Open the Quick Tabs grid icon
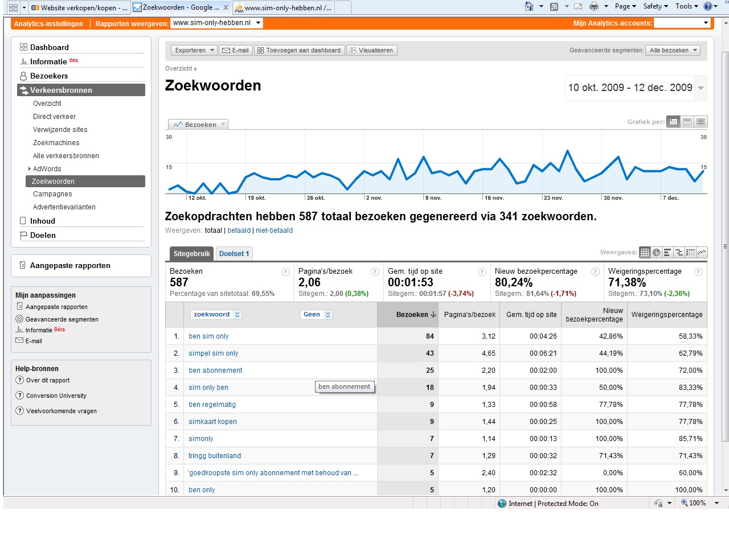Image resolution: width=729 pixels, height=560 pixels. click(13, 7)
